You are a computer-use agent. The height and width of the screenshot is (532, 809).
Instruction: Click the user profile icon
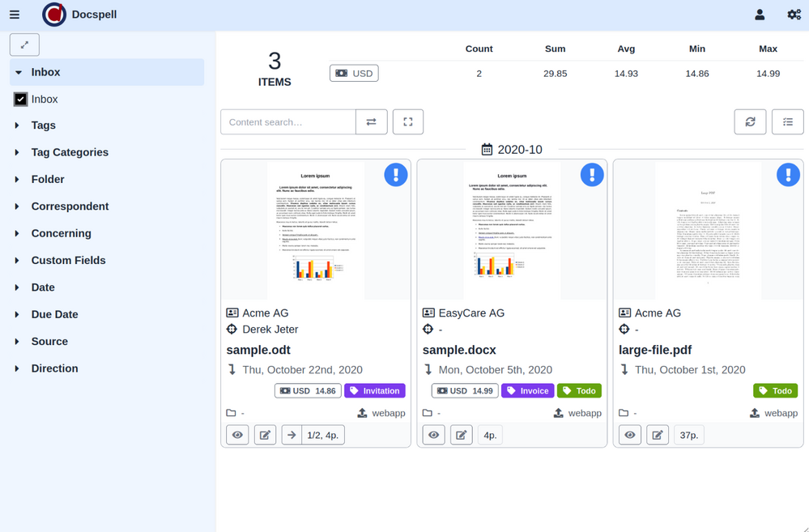pyautogui.click(x=760, y=15)
